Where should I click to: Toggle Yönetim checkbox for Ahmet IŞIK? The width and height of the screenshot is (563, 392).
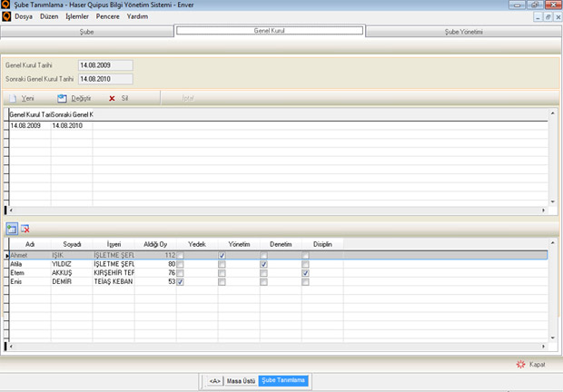pos(222,256)
